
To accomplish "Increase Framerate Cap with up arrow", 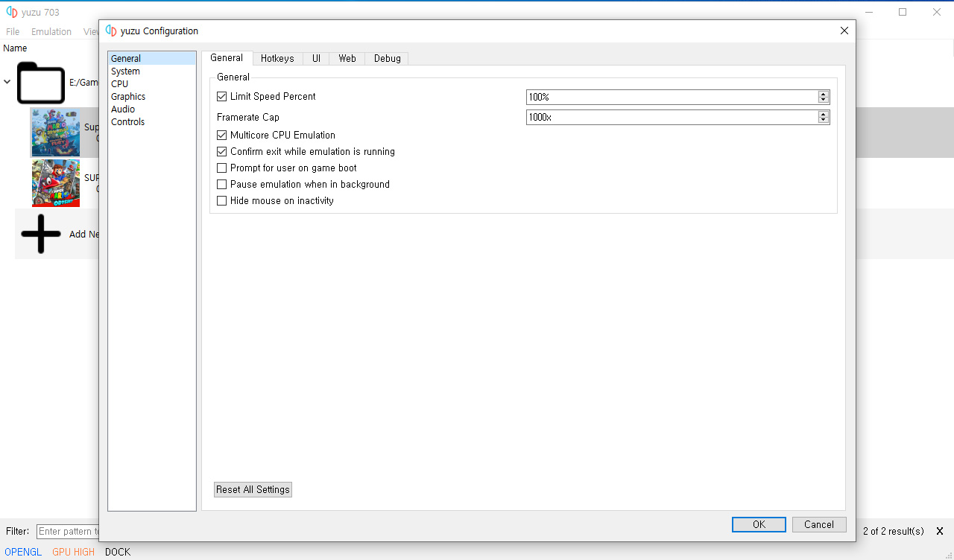I will [x=823, y=114].
